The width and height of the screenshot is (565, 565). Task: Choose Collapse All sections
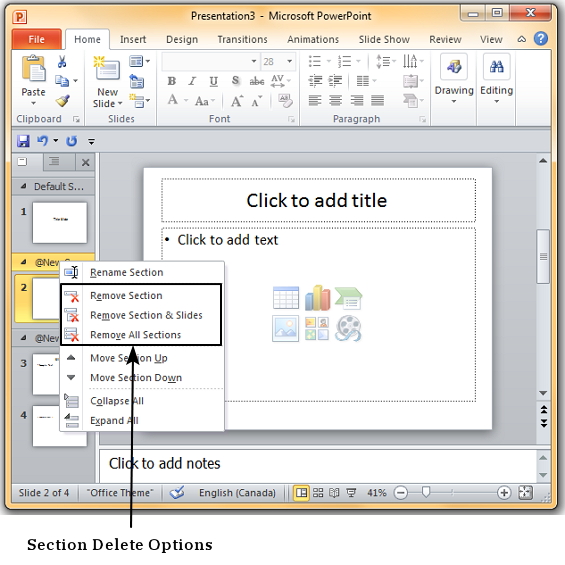click(x=142, y=401)
